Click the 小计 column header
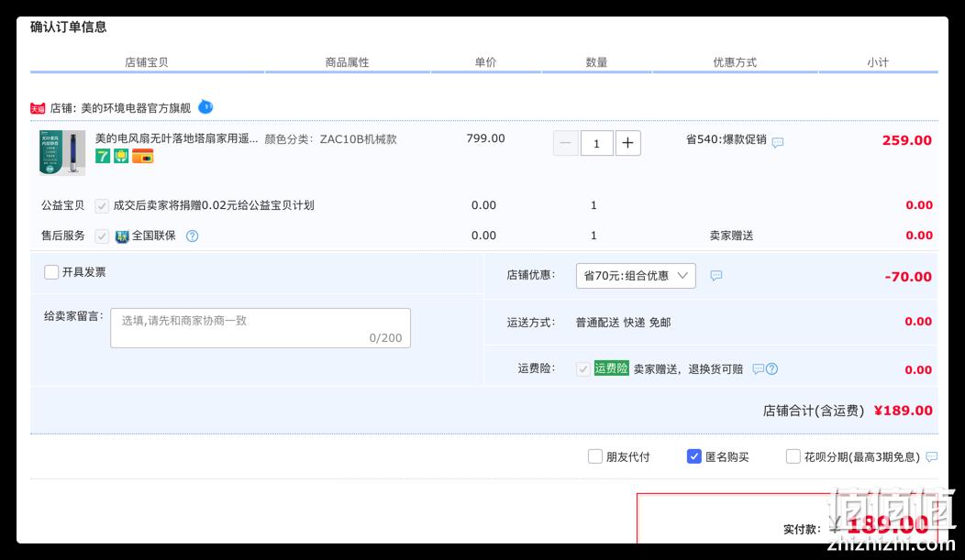965x560 pixels. coord(878,62)
